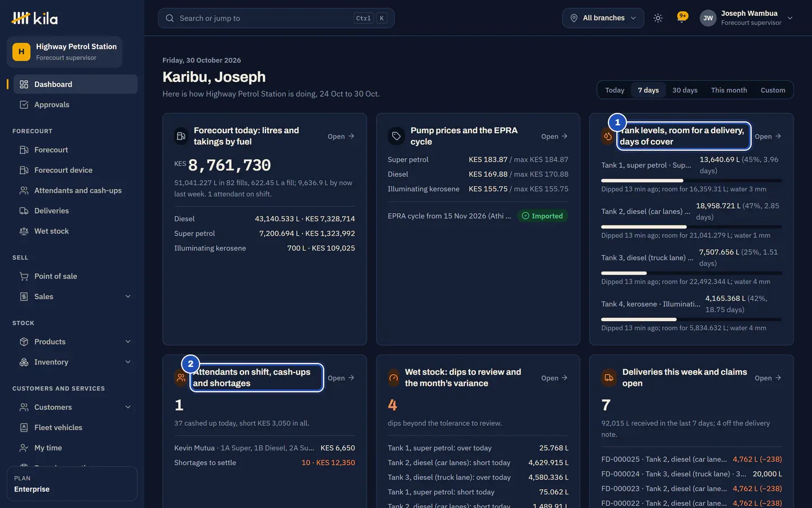812x508 pixels.
Task: Click the truck icon on Deliveries card
Action: pos(609,378)
